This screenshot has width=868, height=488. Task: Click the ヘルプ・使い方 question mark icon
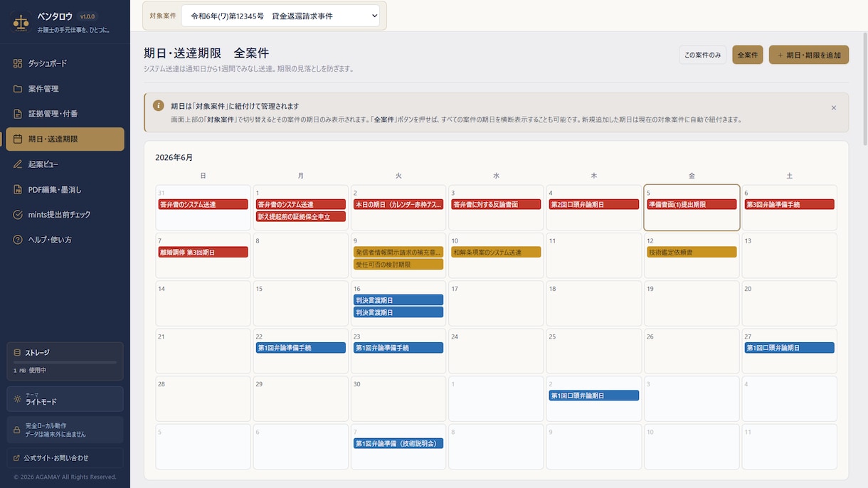point(18,240)
